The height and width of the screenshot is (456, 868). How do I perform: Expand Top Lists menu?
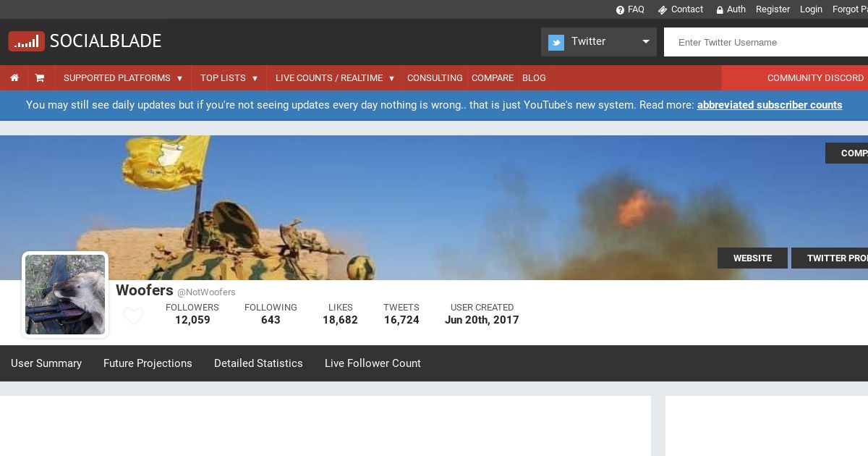(229, 77)
